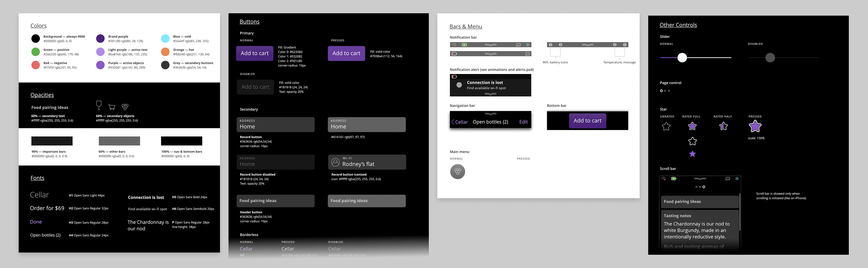Click the round grapes Main menu button
The height and width of the screenshot is (268, 868).
458,172
